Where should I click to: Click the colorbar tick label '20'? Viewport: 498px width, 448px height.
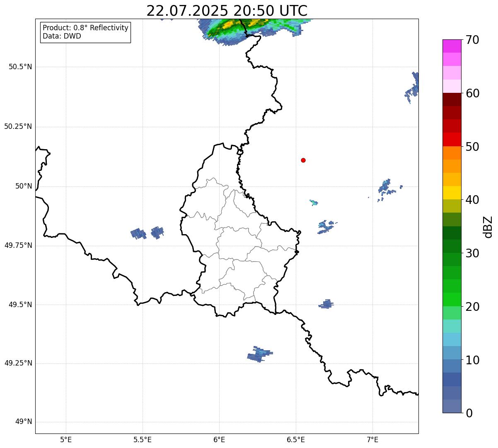pos(472,307)
